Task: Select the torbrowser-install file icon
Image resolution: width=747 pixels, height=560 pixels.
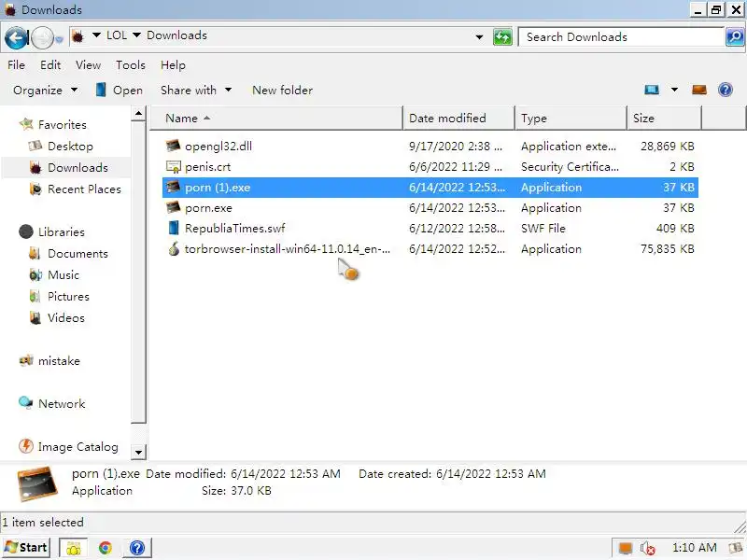Action: click(174, 248)
